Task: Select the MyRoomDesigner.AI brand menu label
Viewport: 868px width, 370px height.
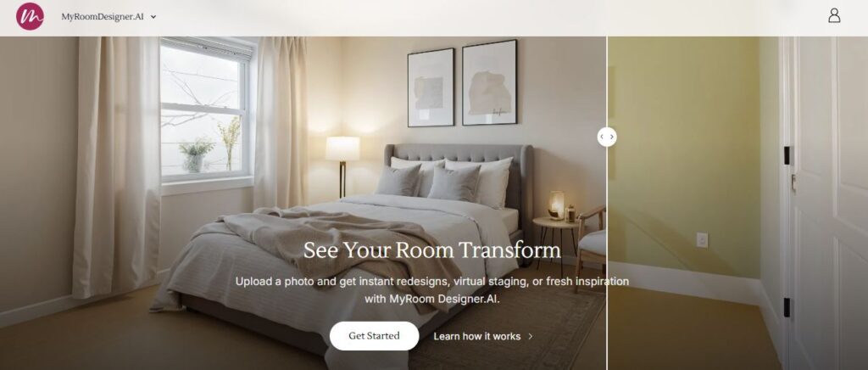Action: (x=103, y=17)
